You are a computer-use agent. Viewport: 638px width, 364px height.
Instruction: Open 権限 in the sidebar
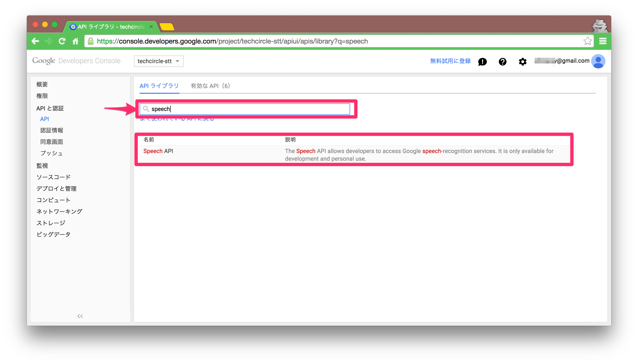pyautogui.click(x=42, y=96)
